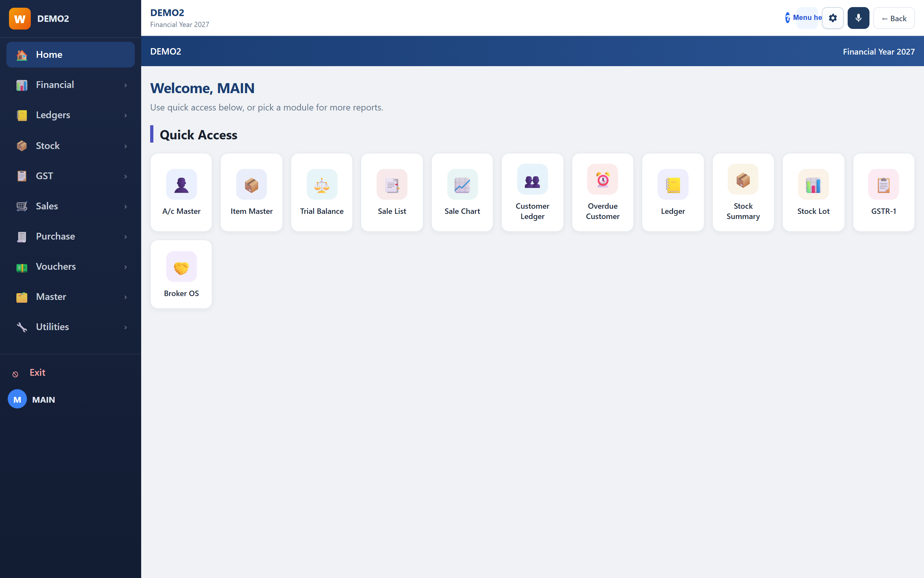Open the Item Master quick access card
Image resolution: width=924 pixels, height=578 pixels.
click(251, 192)
